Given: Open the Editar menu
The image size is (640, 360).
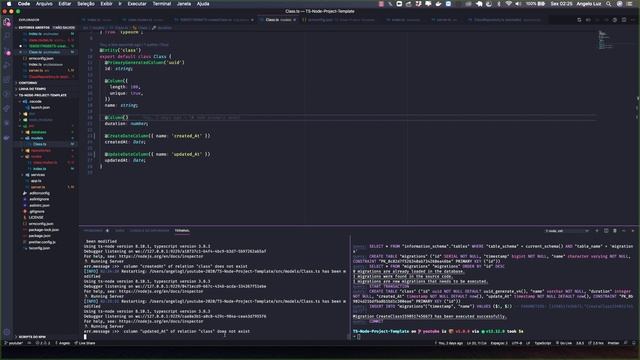Looking at the screenshot, I should [64, 4].
